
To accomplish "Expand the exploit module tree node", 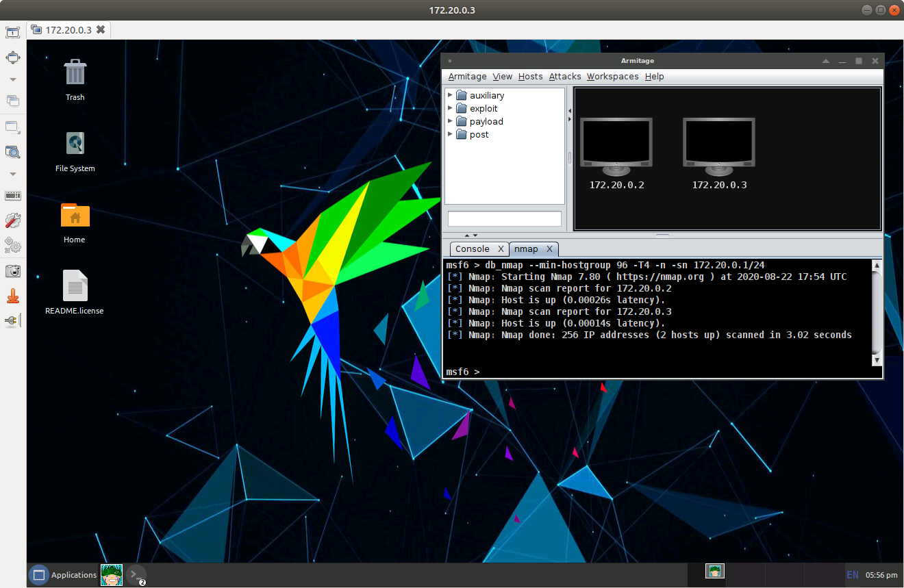I will (x=450, y=108).
